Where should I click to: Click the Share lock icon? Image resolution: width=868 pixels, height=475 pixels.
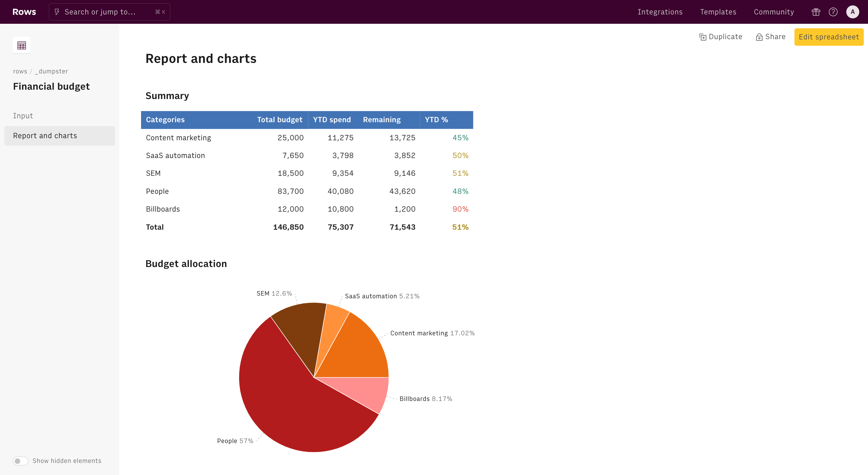(759, 37)
